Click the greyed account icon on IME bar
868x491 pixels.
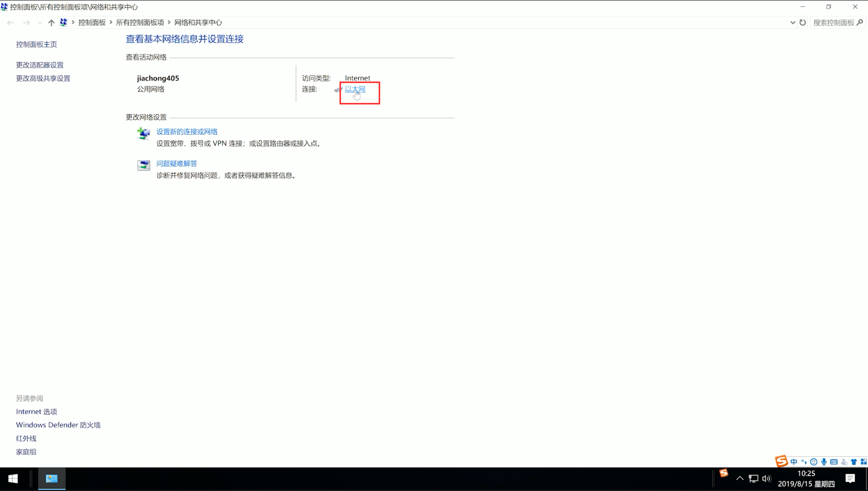click(x=844, y=462)
